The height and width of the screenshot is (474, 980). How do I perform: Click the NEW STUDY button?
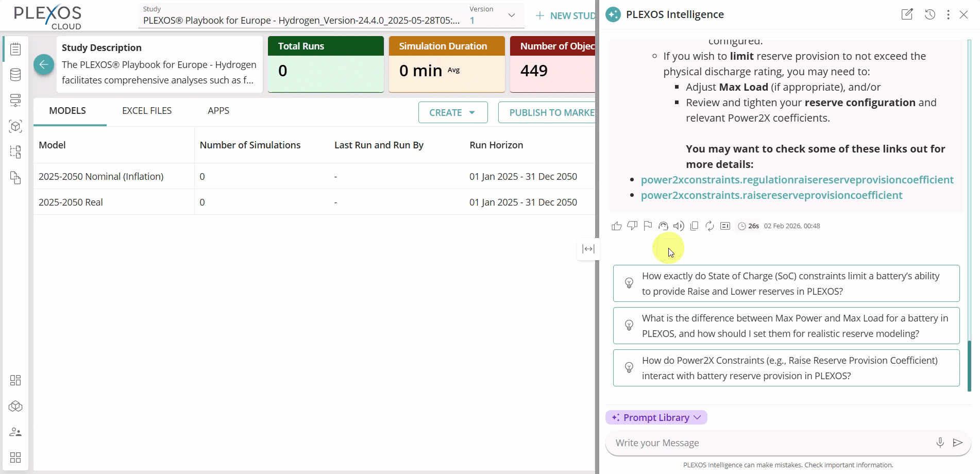tap(565, 15)
